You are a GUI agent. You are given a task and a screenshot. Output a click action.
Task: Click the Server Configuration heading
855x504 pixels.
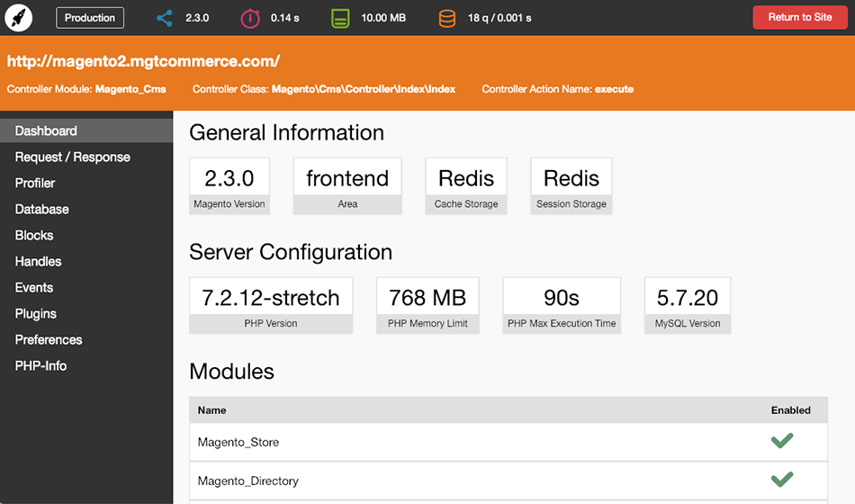291,252
